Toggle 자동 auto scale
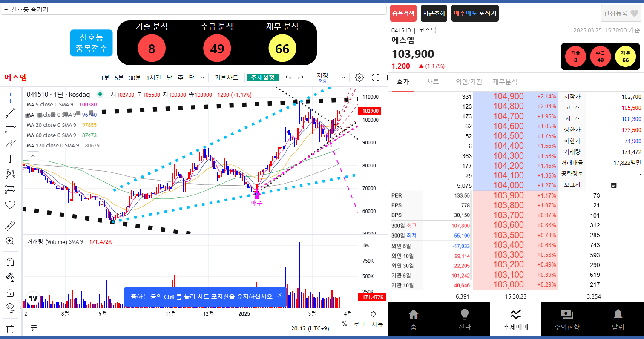 (x=377, y=324)
